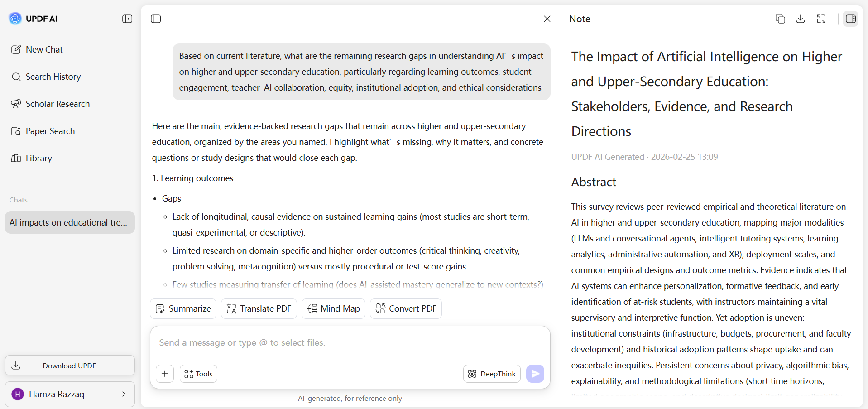The width and height of the screenshot is (868, 409).
Task: Click the bullet 'Lack of longitudinal, causal evidence'
Action: pyautogui.click(x=351, y=225)
